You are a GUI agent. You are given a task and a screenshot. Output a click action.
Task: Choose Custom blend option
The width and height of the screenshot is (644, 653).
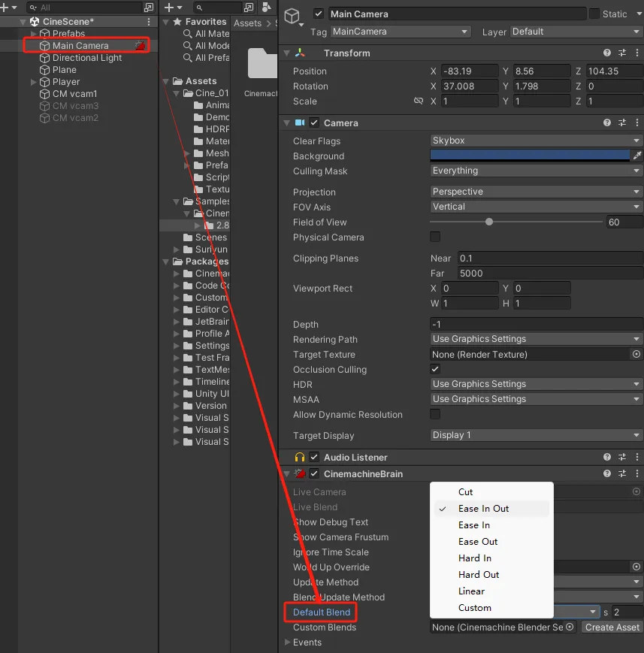[x=491, y=608]
